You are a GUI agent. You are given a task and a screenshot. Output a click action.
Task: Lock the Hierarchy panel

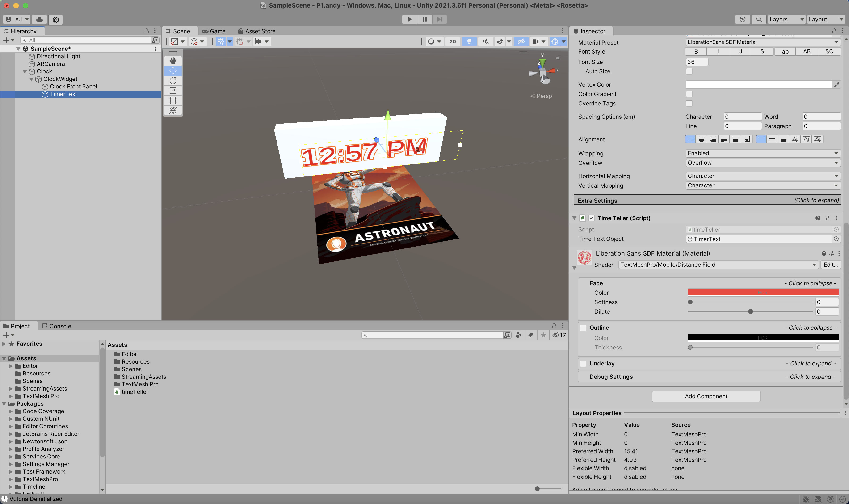click(x=147, y=31)
